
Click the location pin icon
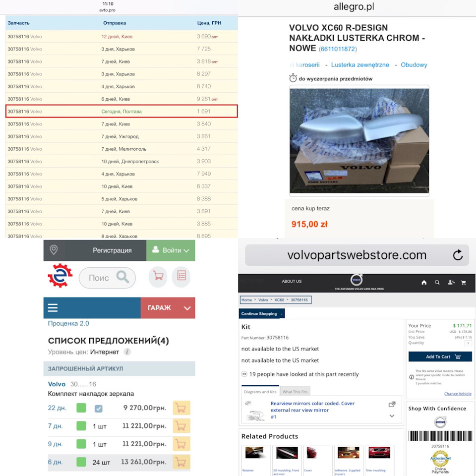(54, 250)
